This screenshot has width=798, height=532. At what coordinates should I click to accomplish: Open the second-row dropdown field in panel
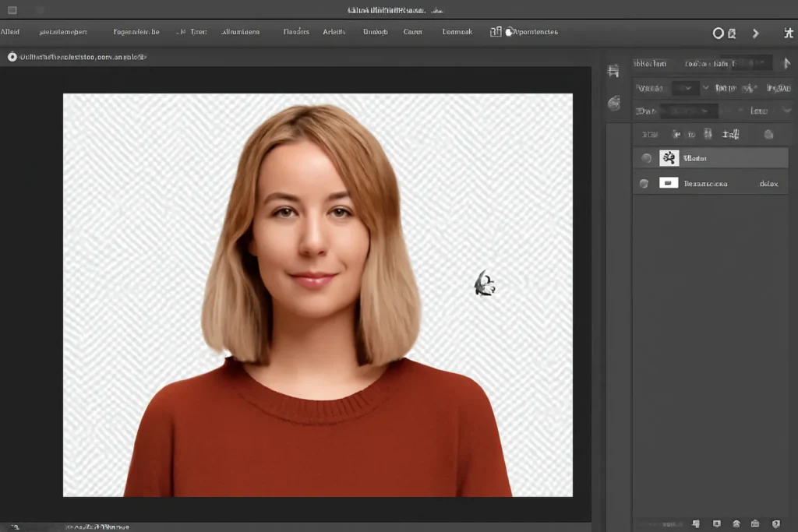tap(689, 111)
